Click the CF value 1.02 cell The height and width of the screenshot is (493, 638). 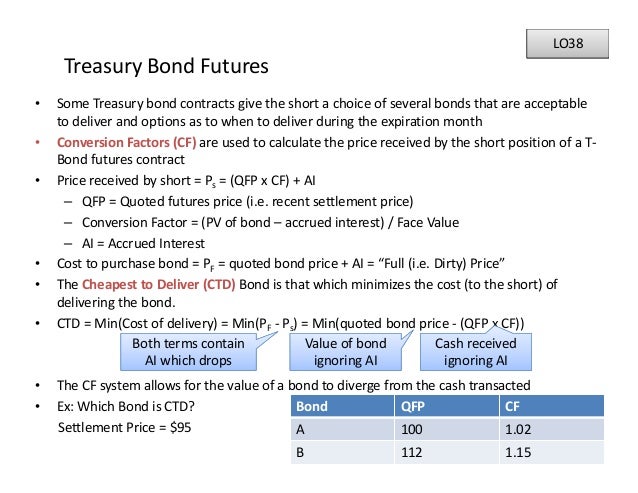tap(552, 429)
